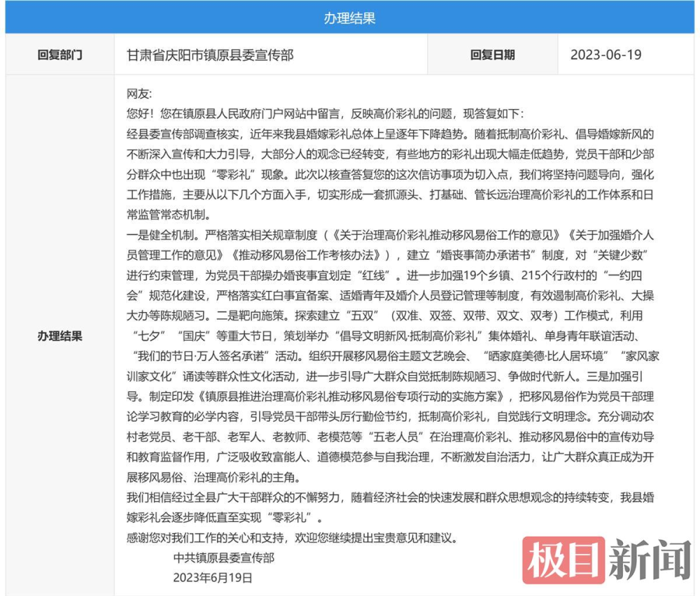
Task: Select the quoted term 五双
Action: coord(363,316)
